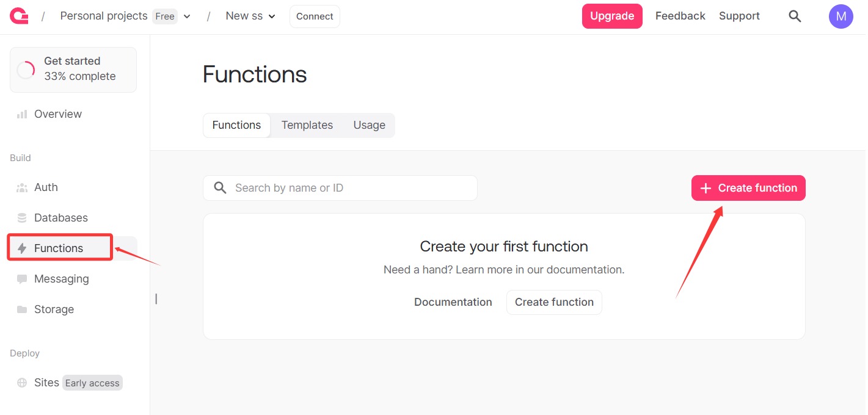
Task: Open search with the magnifier icon
Action: tap(795, 16)
